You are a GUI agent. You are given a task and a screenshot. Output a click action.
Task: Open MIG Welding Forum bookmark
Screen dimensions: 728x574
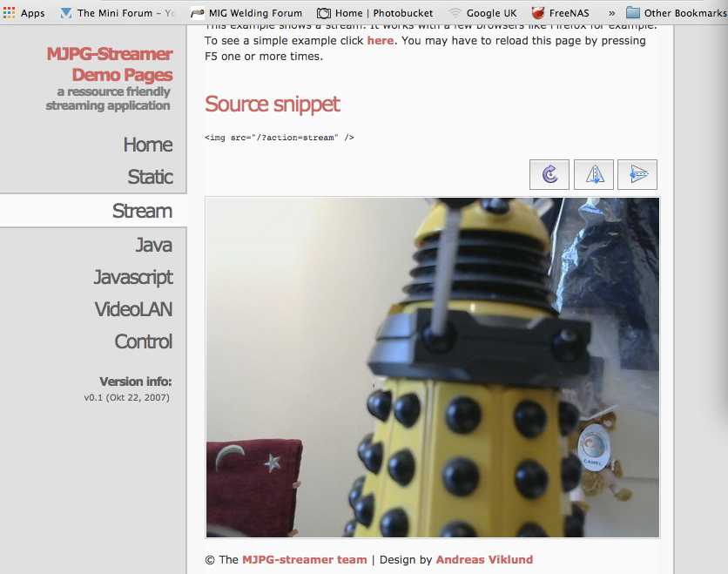(x=246, y=13)
